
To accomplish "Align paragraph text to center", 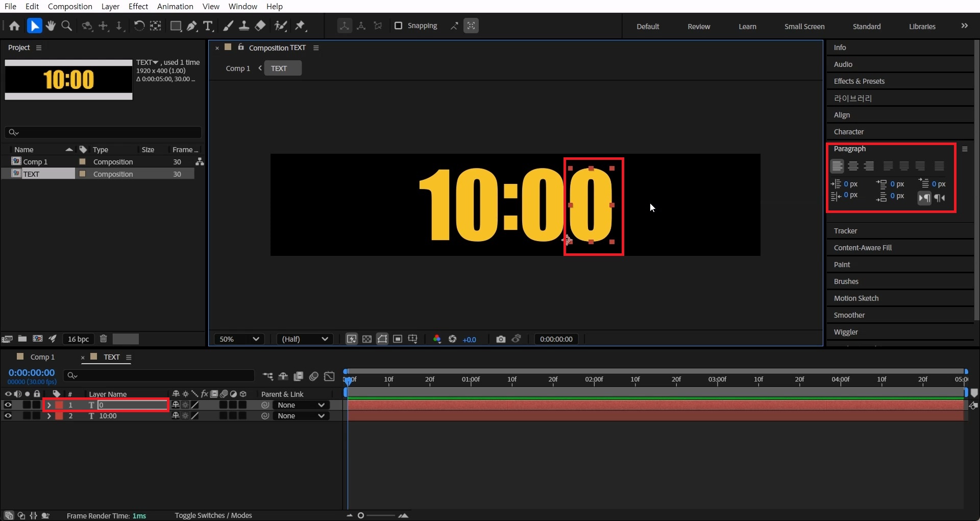I will tap(853, 166).
